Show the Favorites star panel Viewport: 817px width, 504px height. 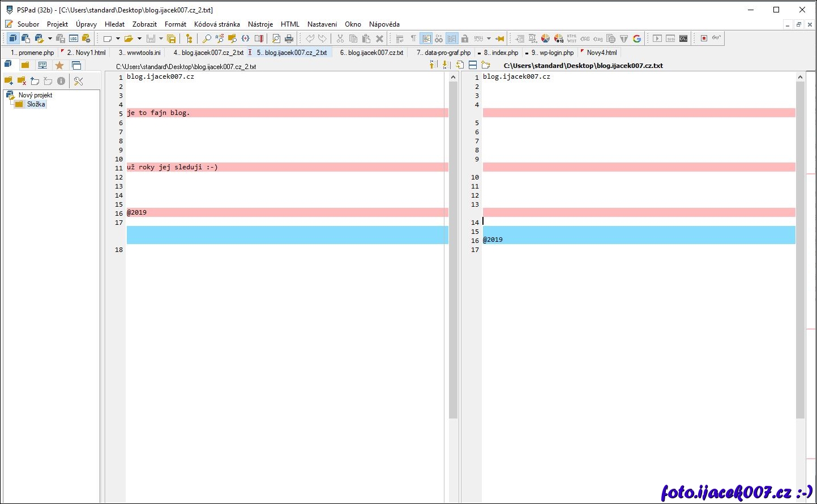[x=59, y=65]
